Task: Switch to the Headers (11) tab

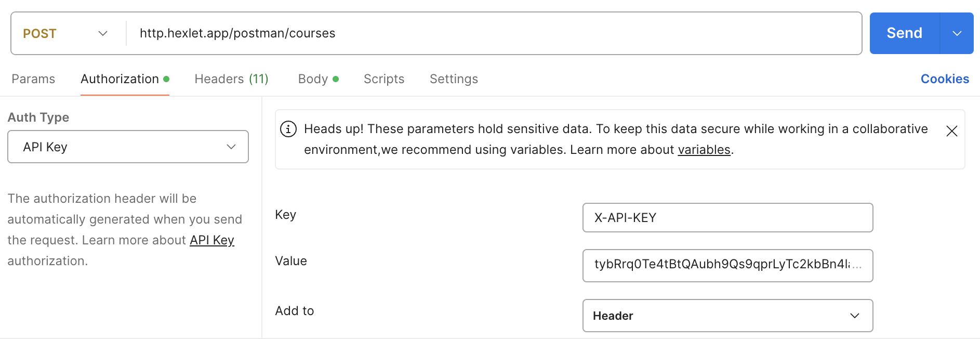Action: point(231,79)
